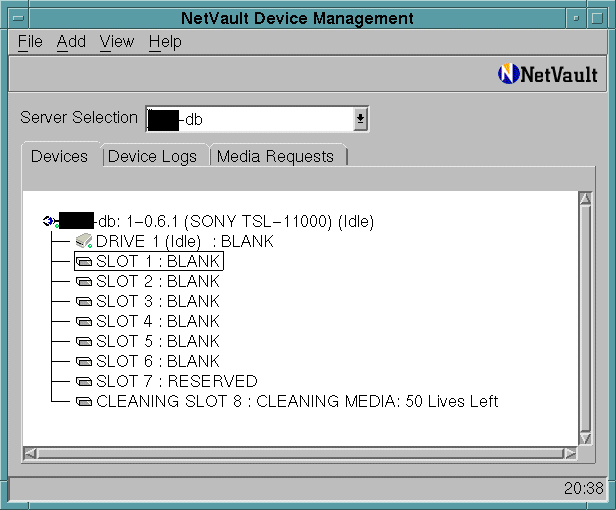Viewport: 616px width, 510px height.
Task: Open the Add menu
Action: click(71, 41)
